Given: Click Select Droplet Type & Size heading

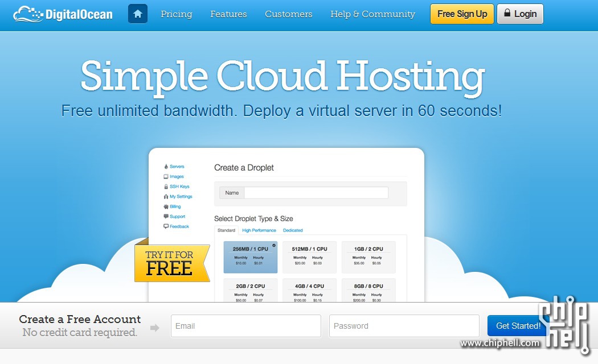Looking at the screenshot, I should pyautogui.click(x=253, y=218).
